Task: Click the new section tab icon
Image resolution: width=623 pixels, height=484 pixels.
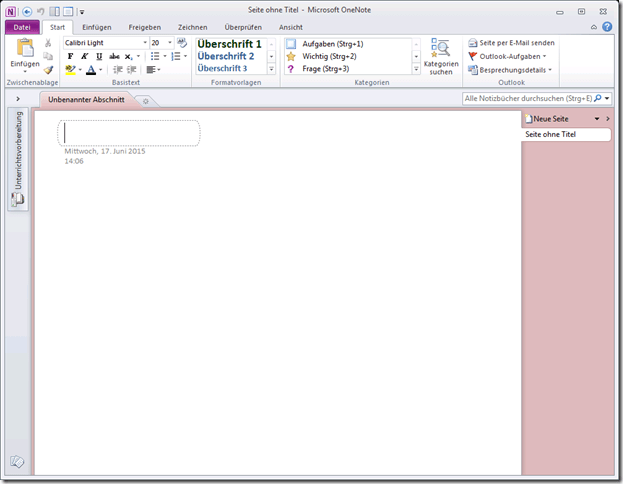Action: pyautogui.click(x=146, y=101)
